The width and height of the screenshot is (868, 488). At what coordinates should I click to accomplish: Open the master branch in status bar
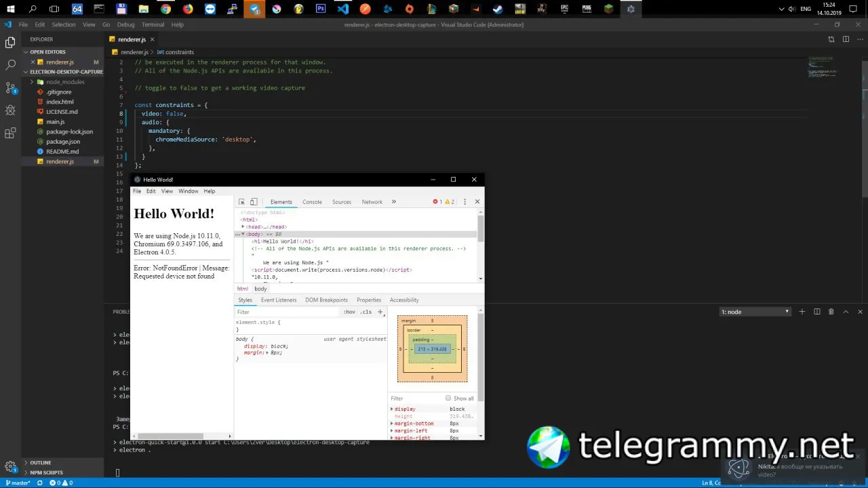pos(18,483)
